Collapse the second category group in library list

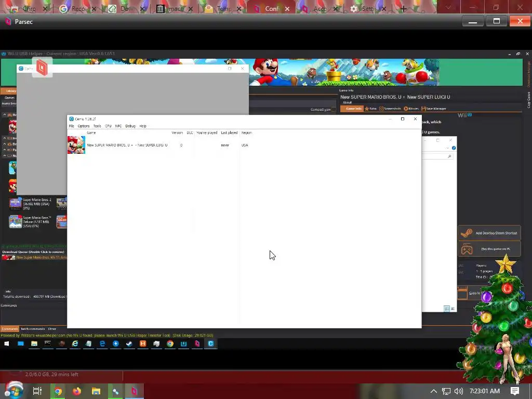click(5, 138)
